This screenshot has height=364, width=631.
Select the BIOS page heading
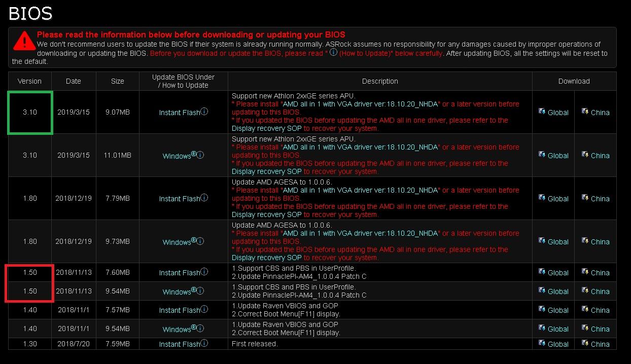point(30,13)
